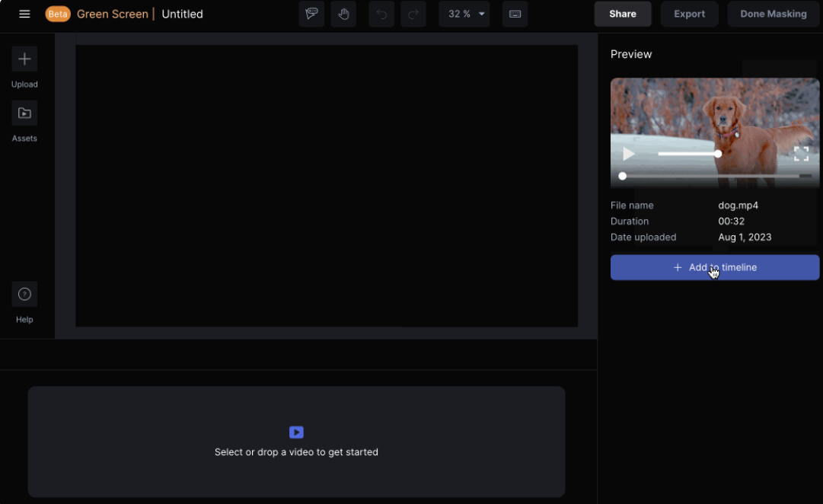
Task: Undo the last action
Action: pyautogui.click(x=381, y=14)
